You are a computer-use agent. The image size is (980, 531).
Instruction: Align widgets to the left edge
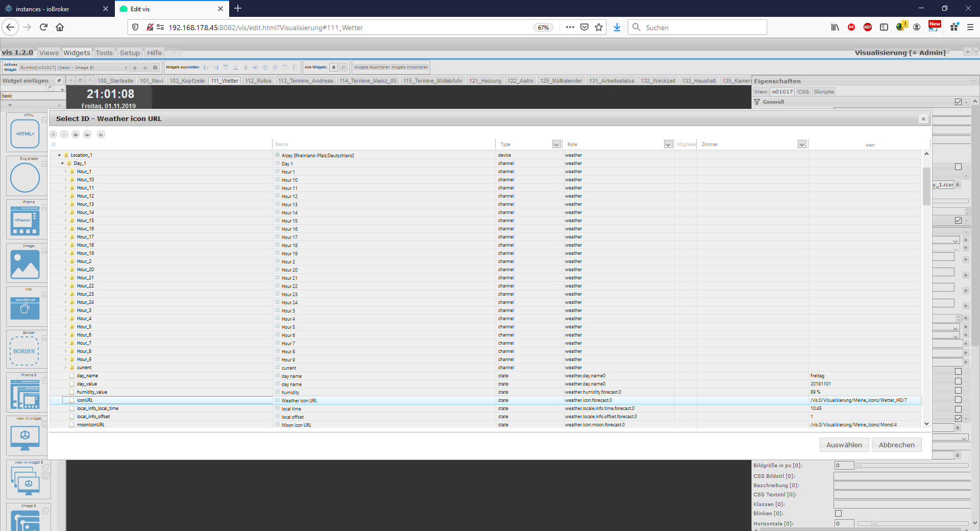(x=206, y=67)
